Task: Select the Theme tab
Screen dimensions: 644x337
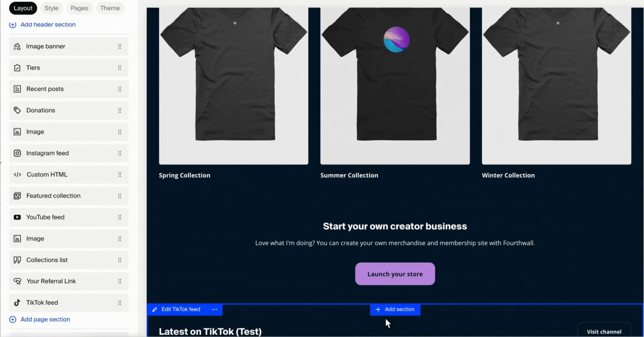Action: [110, 8]
